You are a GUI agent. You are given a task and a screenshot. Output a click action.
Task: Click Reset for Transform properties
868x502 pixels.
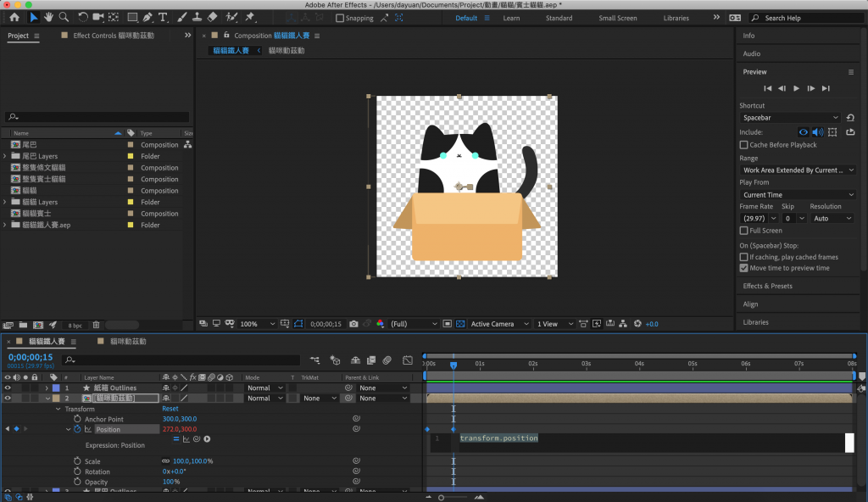pyautogui.click(x=170, y=409)
